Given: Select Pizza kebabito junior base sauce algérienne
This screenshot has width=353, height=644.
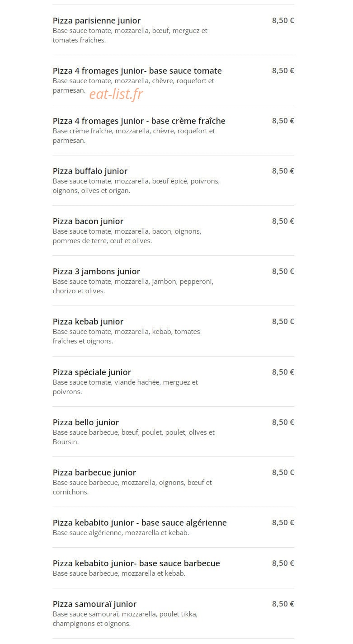Looking at the screenshot, I should point(140,523).
